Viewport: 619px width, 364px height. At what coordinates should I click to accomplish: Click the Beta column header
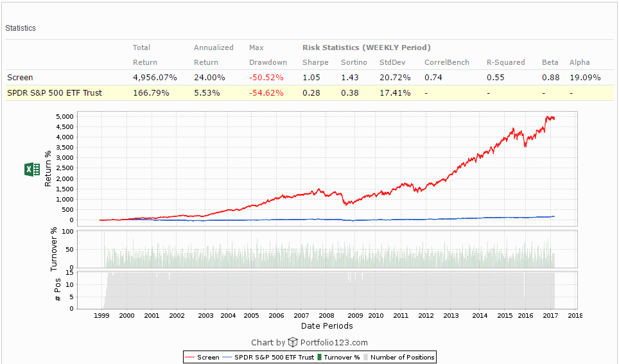point(550,62)
